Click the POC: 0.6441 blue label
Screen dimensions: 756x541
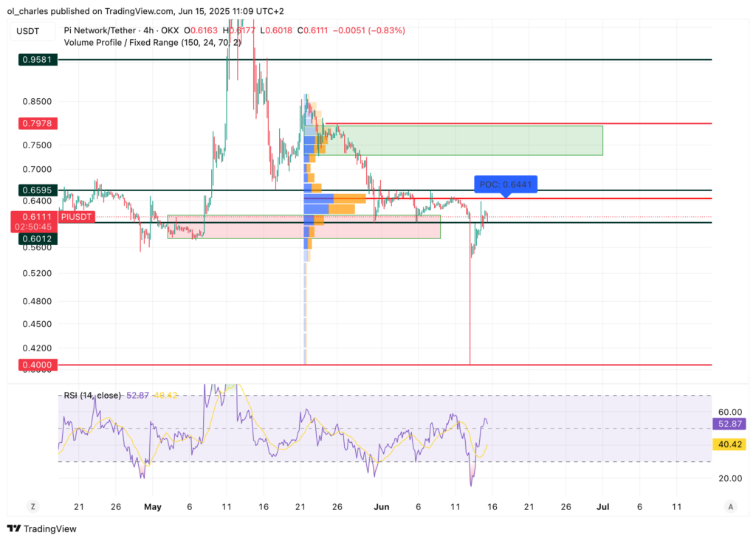point(505,183)
